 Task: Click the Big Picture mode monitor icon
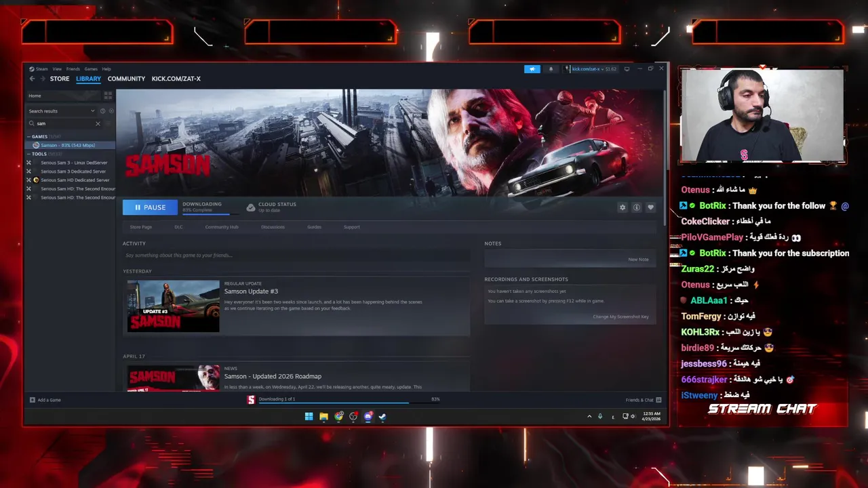click(x=627, y=68)
